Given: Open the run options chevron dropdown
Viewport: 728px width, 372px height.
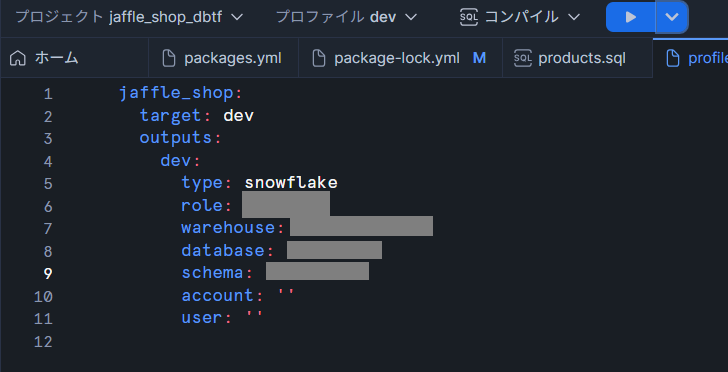Looking at the screenshot, I should (672, 17).
